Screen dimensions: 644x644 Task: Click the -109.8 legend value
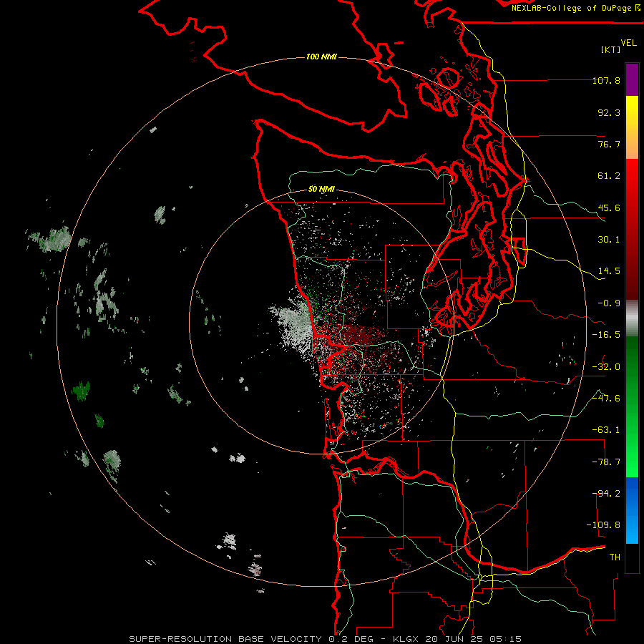[603, 525]
